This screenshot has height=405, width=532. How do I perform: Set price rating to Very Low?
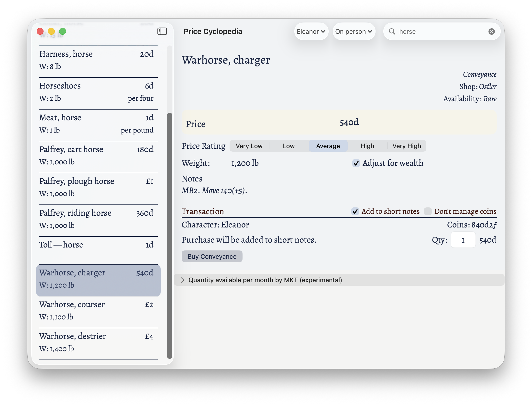tap(249, 146)
